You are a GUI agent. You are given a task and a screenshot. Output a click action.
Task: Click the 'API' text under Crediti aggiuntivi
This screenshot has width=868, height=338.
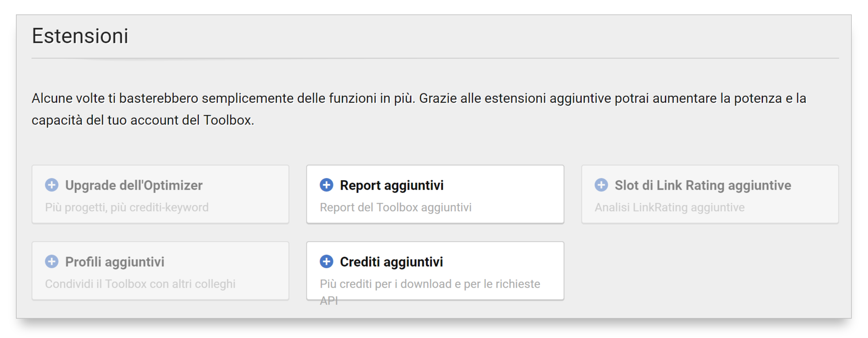(x=329, y=300)
